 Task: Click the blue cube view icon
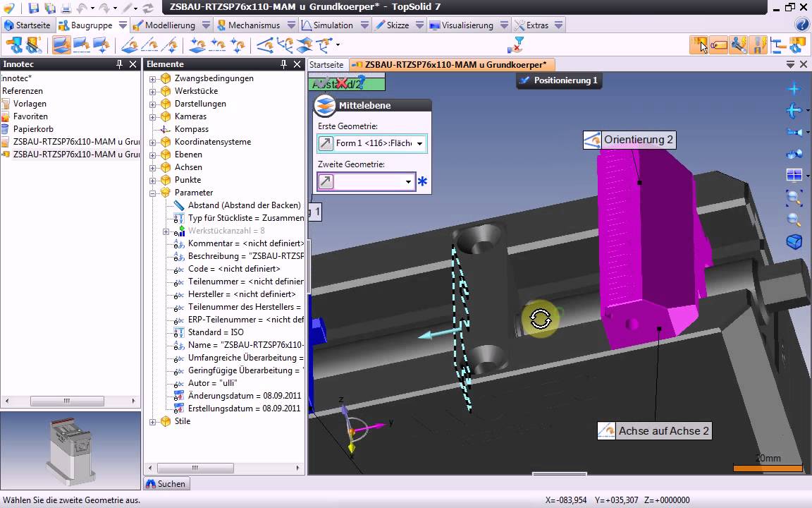pos(794,242)
